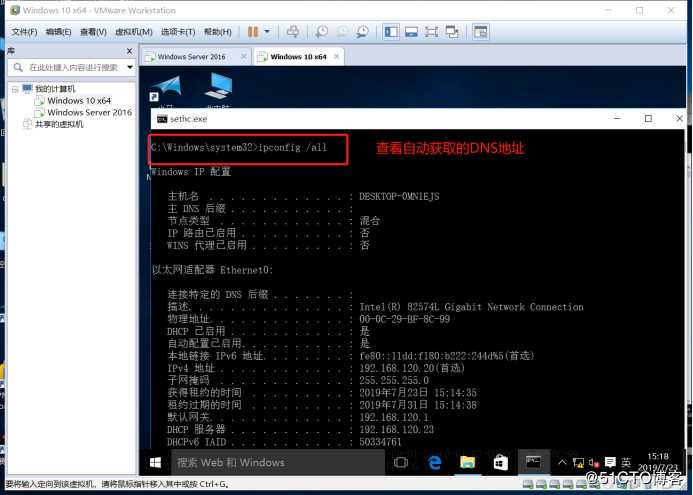
Task: Toggle the thumbnail bar view icon
Action: click(411, 32)
